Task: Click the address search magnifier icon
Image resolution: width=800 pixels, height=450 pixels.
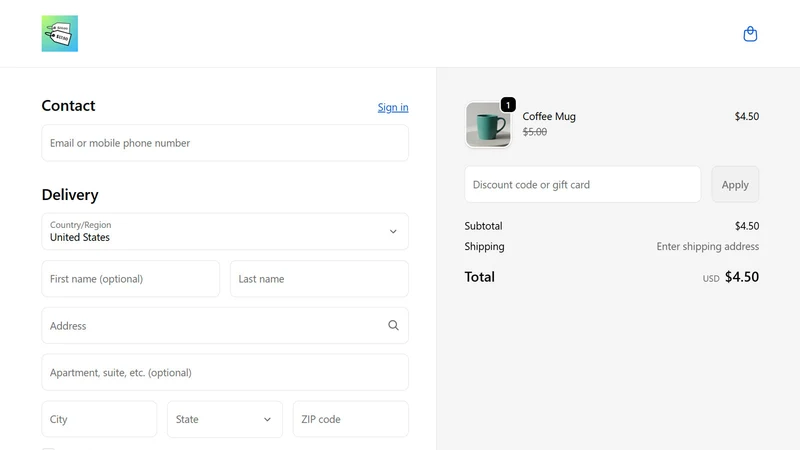Action: [x=393, y=326]
